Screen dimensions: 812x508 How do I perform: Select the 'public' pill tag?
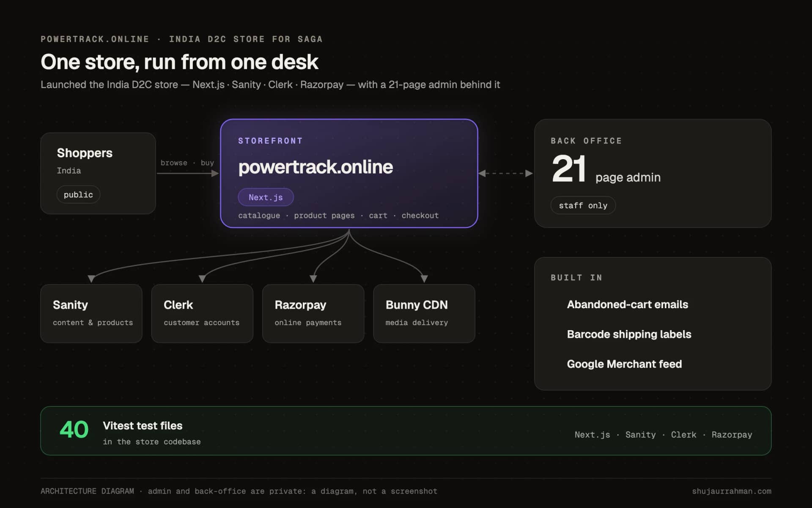pos(78,195)
